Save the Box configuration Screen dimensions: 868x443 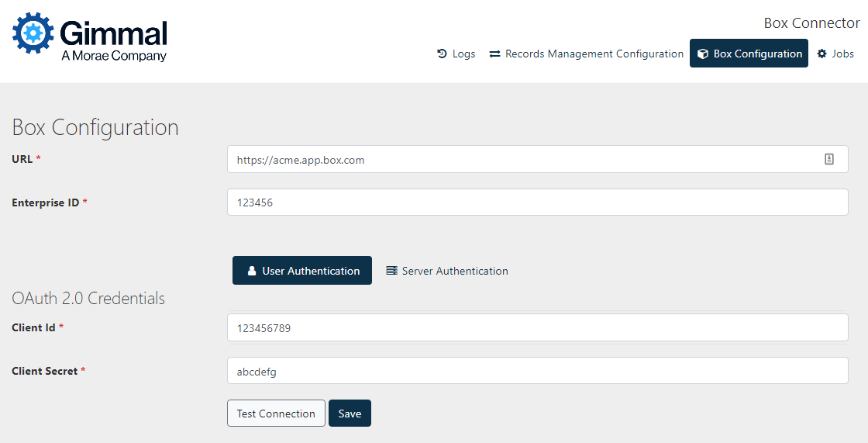point(350,414)
